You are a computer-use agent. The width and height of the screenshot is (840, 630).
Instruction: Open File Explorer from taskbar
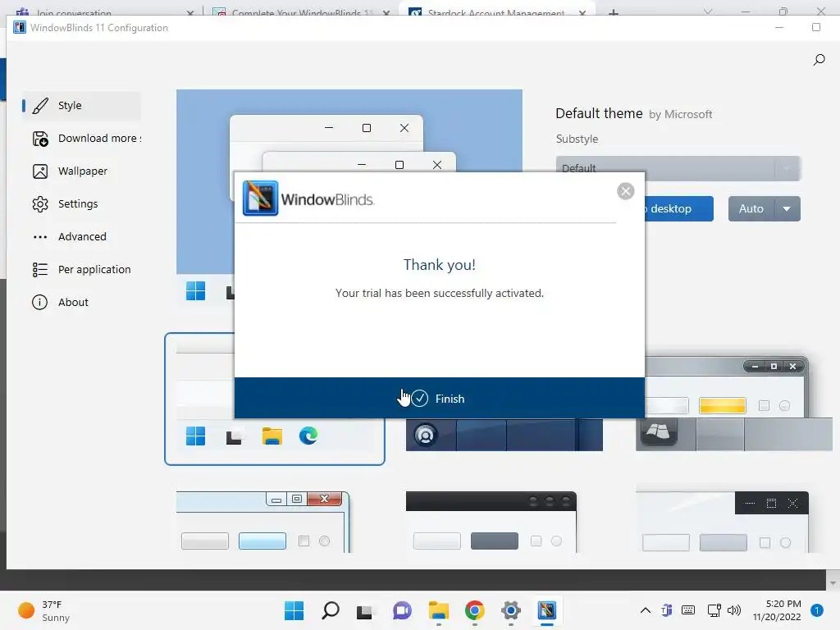click(x=438, y=610)
